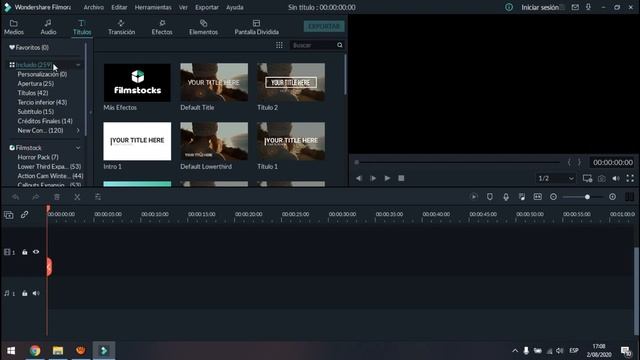Select Créditos Finales (14) category
640x360 pixels.
tap(45, 121)
